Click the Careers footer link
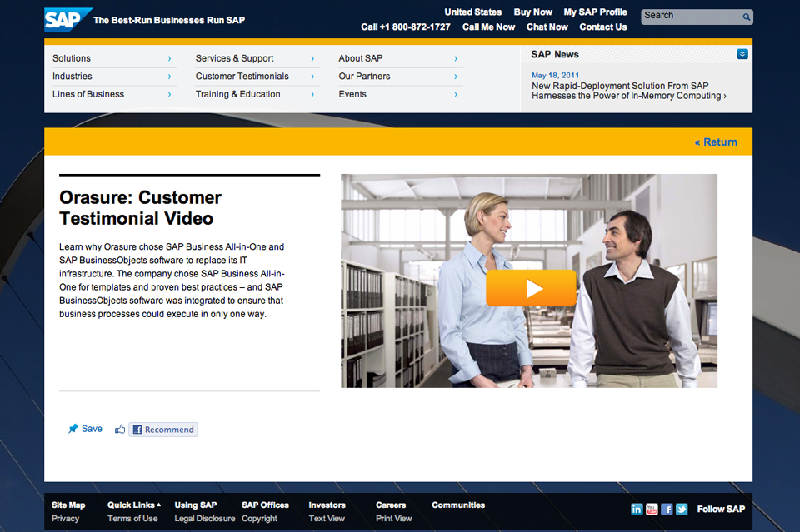Screen dimensions: 800x532 coord(391,505)
